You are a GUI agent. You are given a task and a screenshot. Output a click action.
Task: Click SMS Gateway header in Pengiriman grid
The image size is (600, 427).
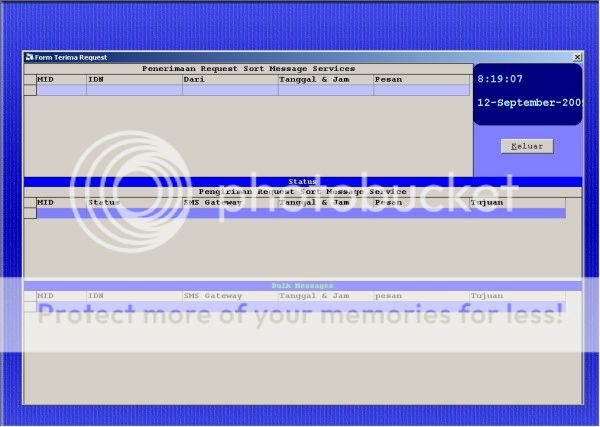[x=230, y=203]
